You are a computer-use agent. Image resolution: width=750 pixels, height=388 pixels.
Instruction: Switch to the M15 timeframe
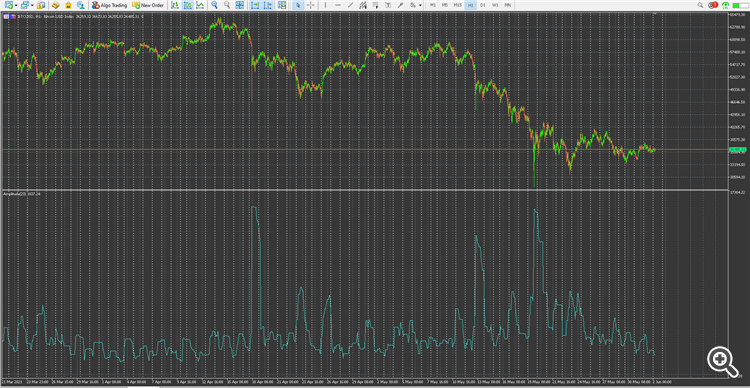(x=458, y=5)
